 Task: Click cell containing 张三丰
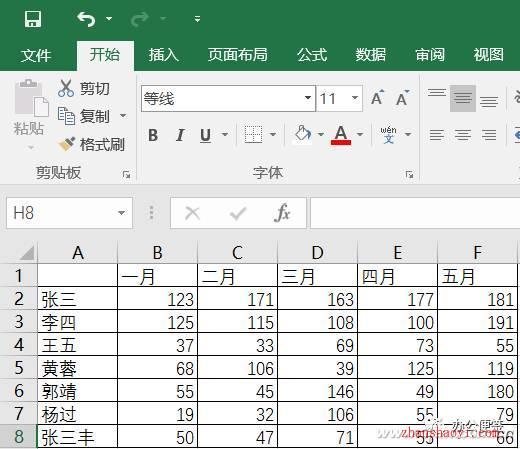point(78,436)
